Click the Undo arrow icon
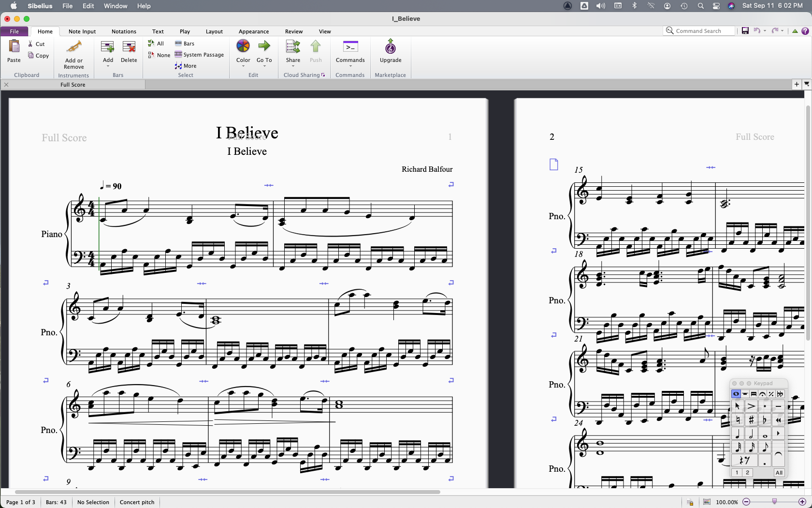Screen dimensions: 812x508 (757, 31)
